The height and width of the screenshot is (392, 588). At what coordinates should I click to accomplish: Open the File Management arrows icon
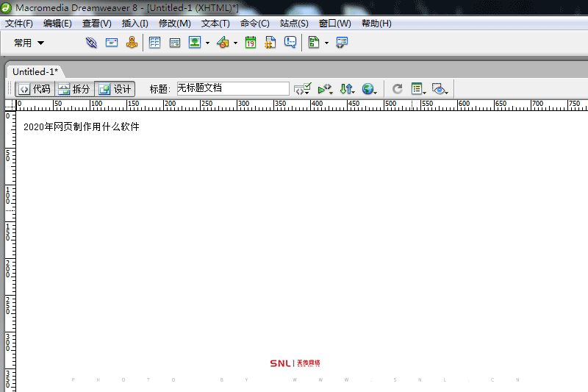tap(347, 89)
